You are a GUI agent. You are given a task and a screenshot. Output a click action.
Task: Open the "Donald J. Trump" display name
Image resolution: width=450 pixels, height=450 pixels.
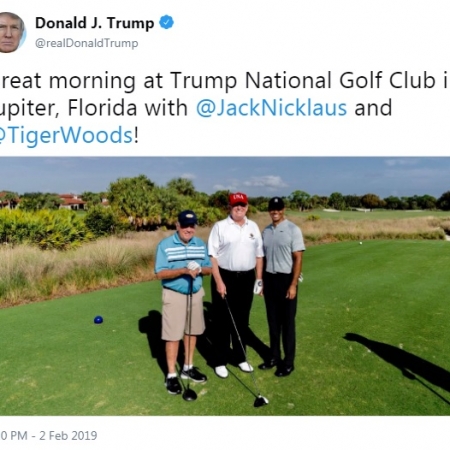(95, 23)
